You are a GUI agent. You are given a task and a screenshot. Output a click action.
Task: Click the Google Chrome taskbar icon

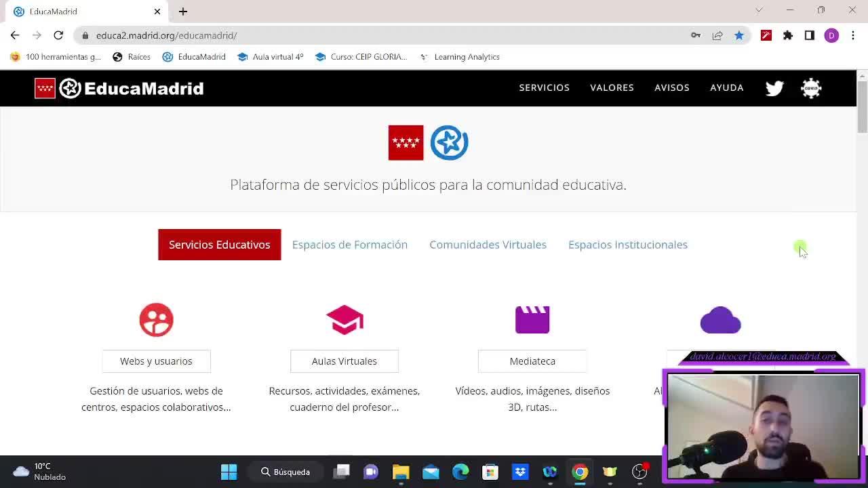[x=580, y=472]
